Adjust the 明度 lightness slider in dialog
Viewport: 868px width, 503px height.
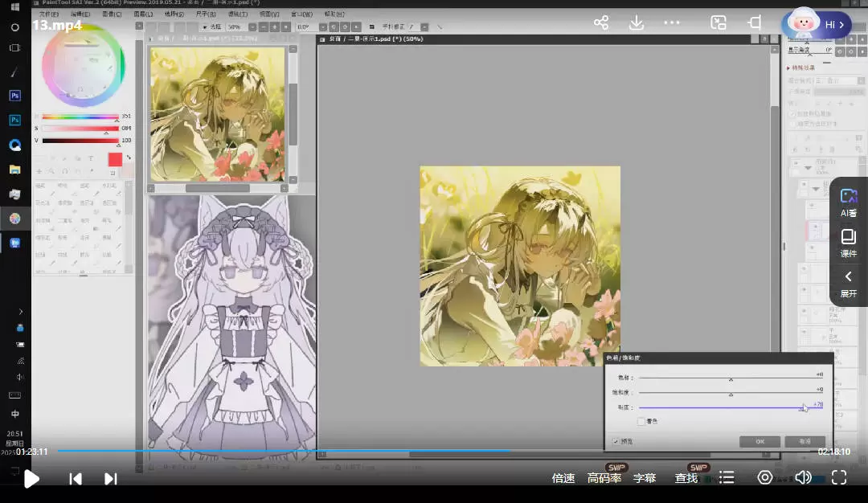731,408
